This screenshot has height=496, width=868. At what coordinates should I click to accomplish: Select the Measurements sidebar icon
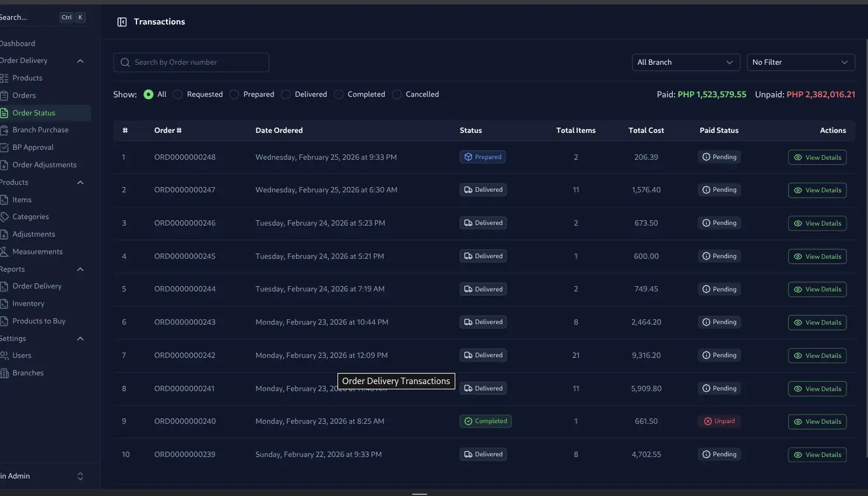(5, 251)
